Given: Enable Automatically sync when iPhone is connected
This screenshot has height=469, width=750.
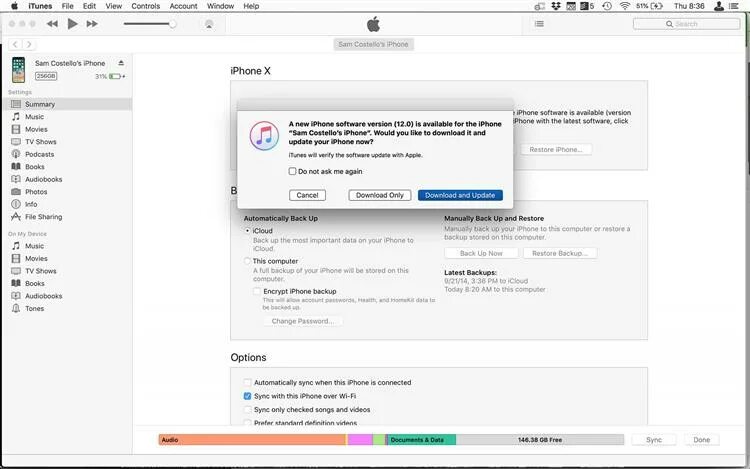Looking at the screenshot, I should pos(247,382).
